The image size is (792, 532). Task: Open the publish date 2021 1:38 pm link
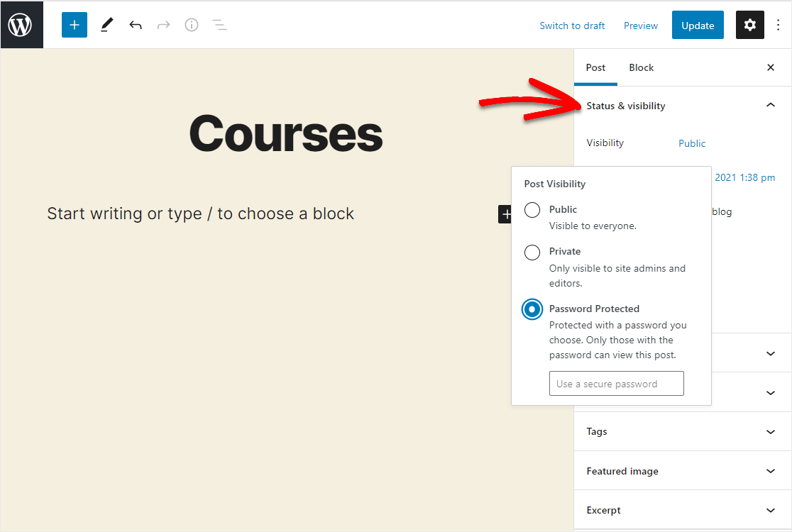(x=744, y=177)
